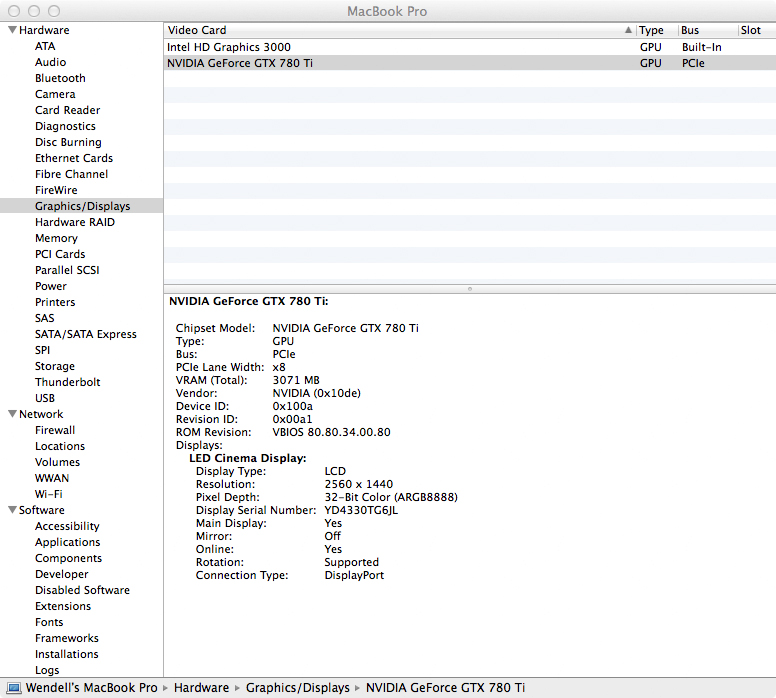776x698 pixels.
Task: Open Disabled Software in the sidebar
Action: click(x=83, y=590)
